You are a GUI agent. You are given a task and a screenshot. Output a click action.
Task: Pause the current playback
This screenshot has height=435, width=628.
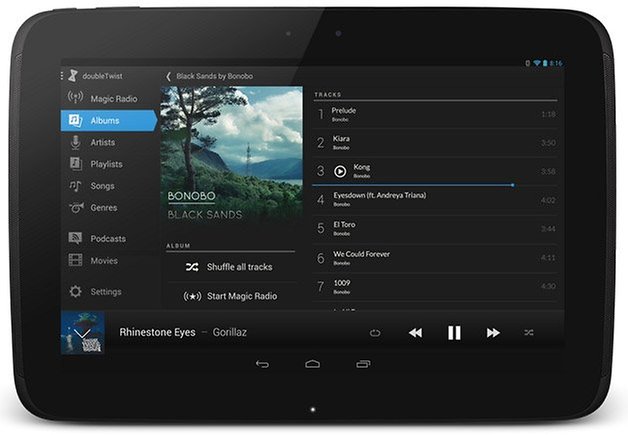click(x=454, y=333)
